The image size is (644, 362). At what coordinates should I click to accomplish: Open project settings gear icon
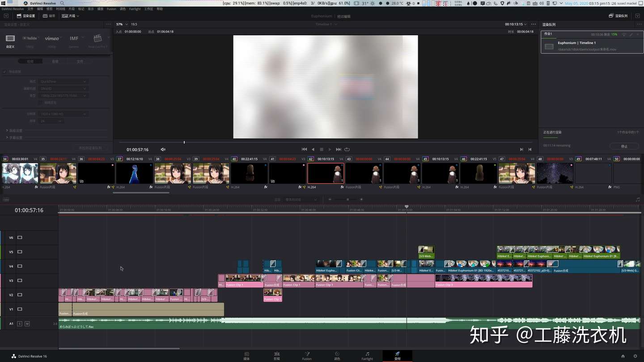click(x=635, y=356)
